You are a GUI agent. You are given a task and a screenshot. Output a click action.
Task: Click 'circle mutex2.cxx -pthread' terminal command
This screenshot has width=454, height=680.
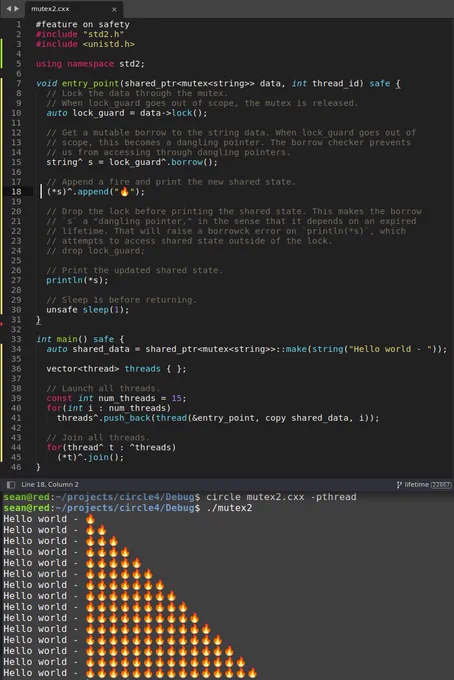pyautogui.click(x=281, y=497)
